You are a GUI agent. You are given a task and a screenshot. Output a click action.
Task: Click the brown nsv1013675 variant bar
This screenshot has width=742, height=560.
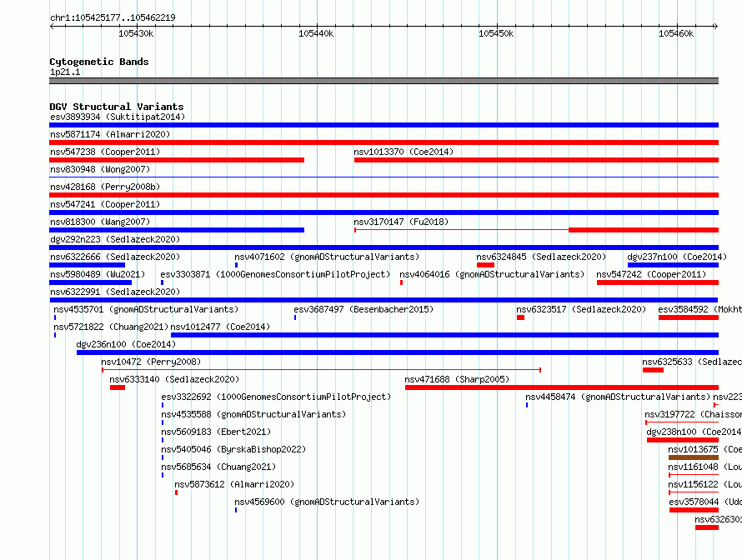[x=694, y=457]
